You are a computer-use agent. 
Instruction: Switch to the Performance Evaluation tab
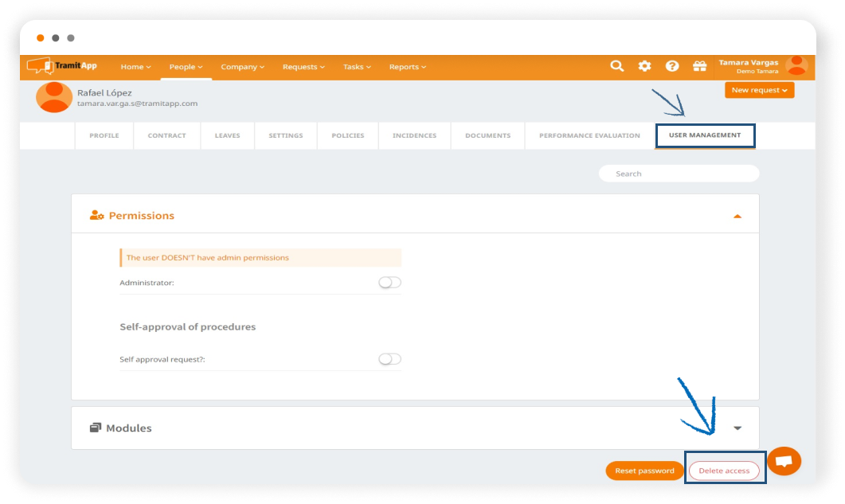(589, 136)
